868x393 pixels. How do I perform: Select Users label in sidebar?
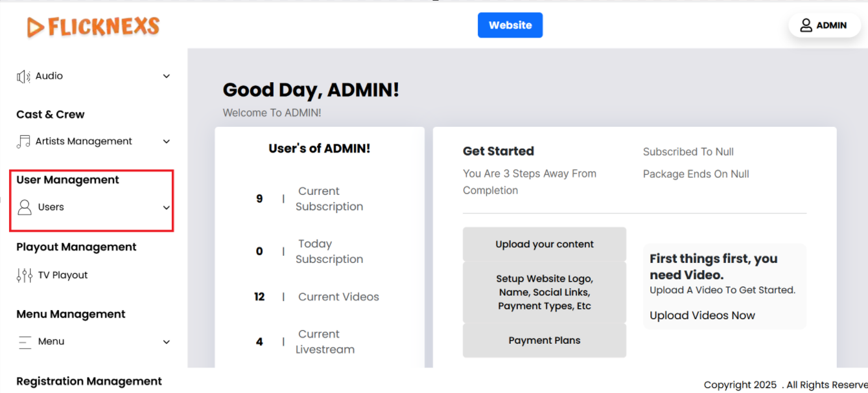[51, 207]
